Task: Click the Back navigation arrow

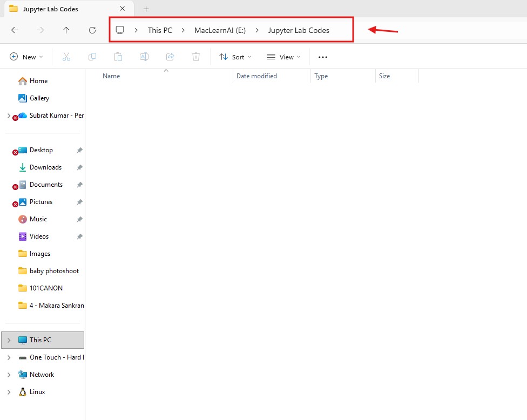Action: [x=15, y=30]
